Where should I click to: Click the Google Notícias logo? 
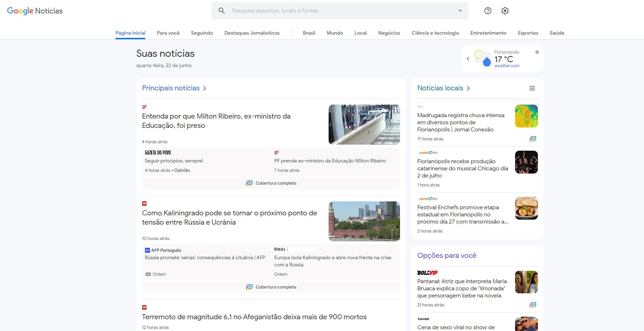35,11
